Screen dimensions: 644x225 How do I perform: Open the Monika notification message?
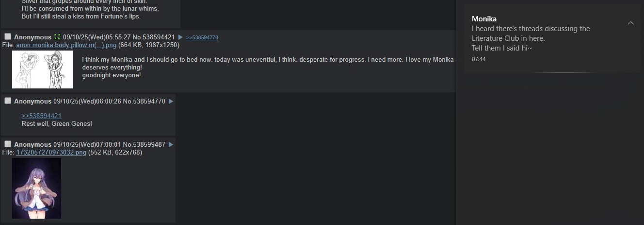pos(531,38)
